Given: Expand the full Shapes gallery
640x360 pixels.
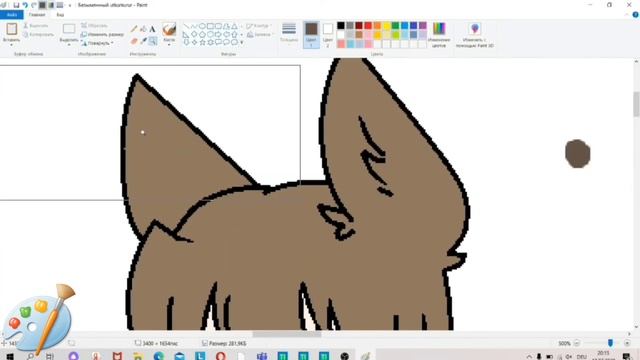Looking at the screenshot, I should [x=242, y=42].
